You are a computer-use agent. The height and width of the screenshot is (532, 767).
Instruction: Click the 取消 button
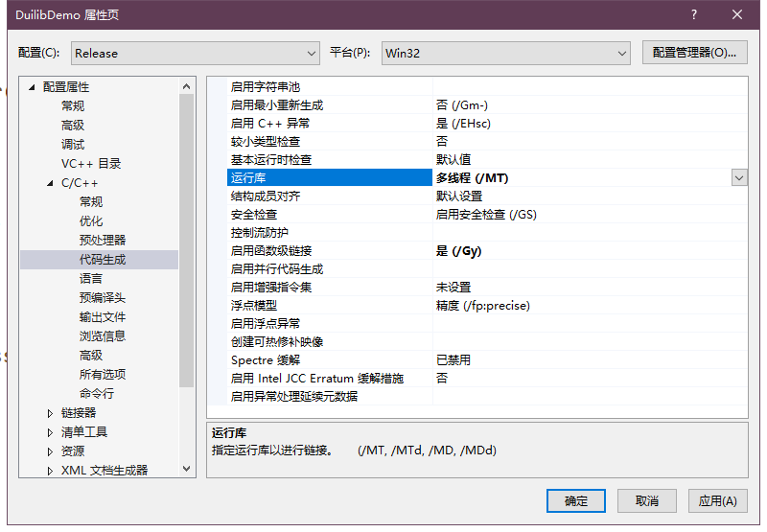pos(646,500)
